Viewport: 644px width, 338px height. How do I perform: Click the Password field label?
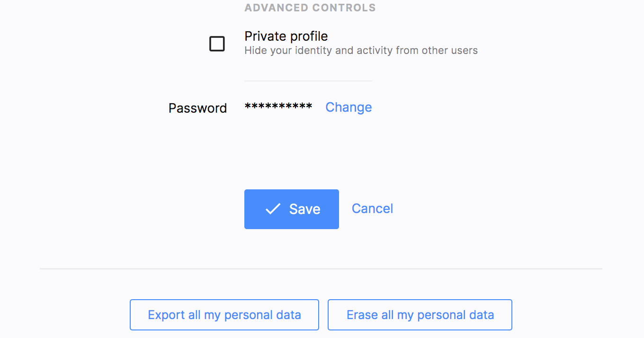pos(197,108)
